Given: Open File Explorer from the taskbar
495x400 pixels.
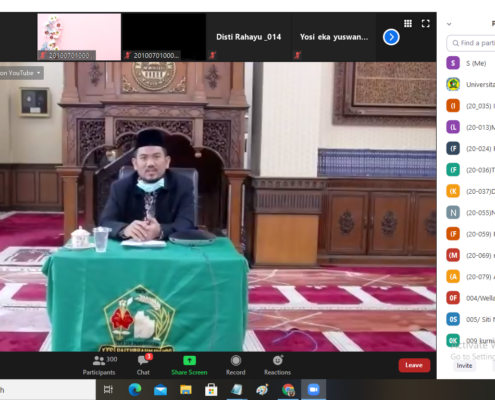Looking at the screenshot, I should [186, 389].
